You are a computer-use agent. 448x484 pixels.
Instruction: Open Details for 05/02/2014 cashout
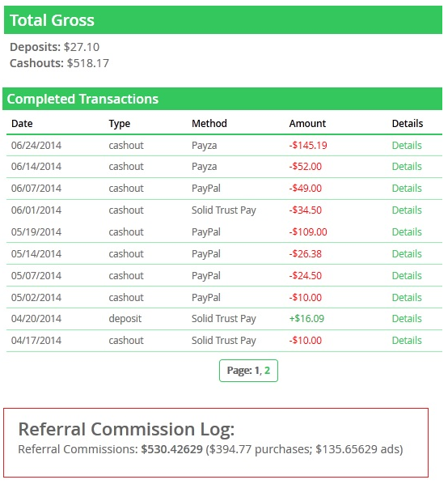(x=407, y=297)
